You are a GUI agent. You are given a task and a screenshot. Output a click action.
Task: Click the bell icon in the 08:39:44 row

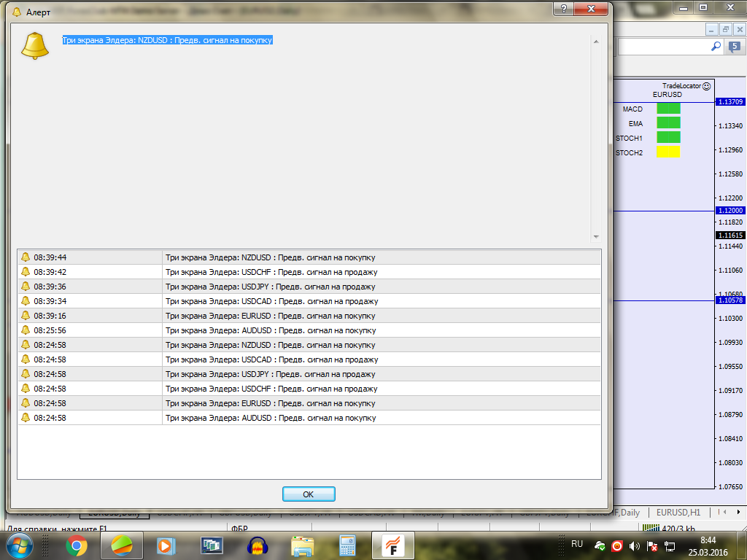coord(26,257)
